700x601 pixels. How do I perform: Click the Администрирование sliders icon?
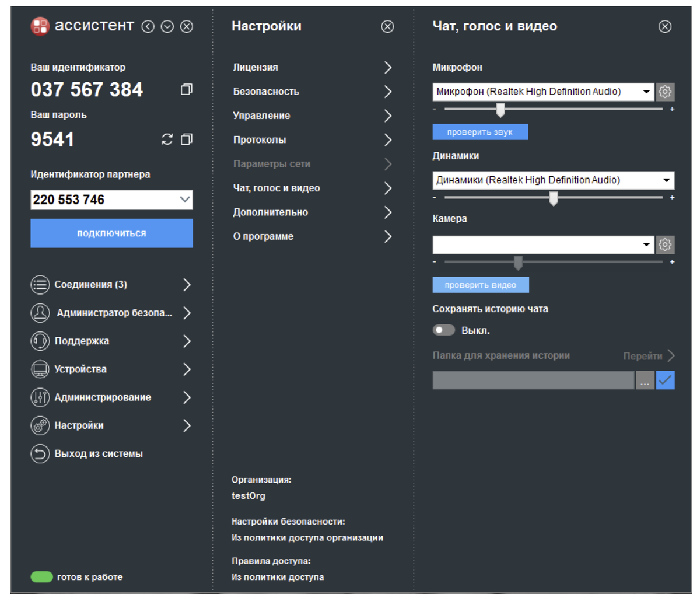tap(40, 397)
